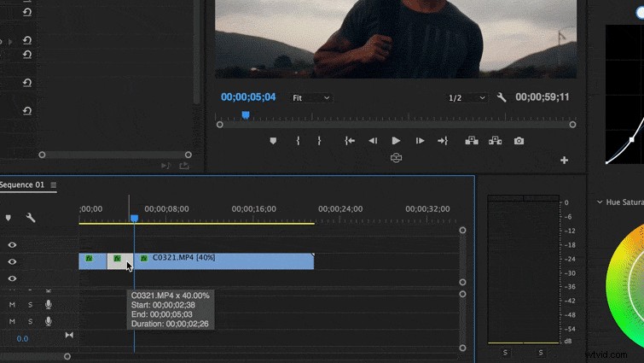Click the timeline playhead handle
Viewport: 644px width, 363px height.
point(134,219)
